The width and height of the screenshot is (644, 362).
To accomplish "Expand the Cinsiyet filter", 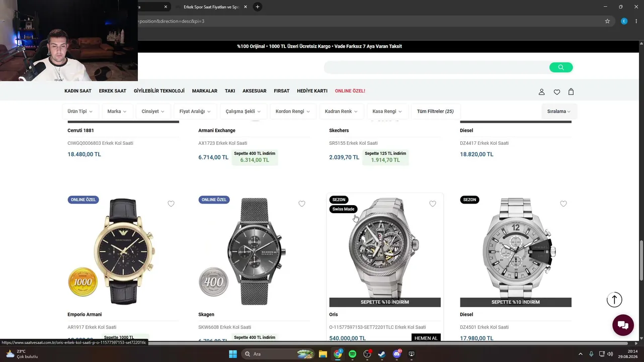I will point(153,111).
